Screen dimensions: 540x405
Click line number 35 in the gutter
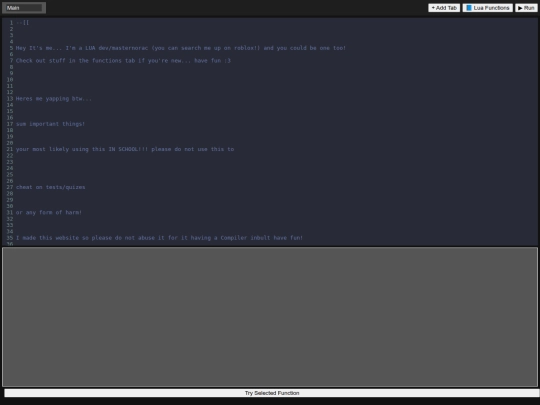pos(10,238)
